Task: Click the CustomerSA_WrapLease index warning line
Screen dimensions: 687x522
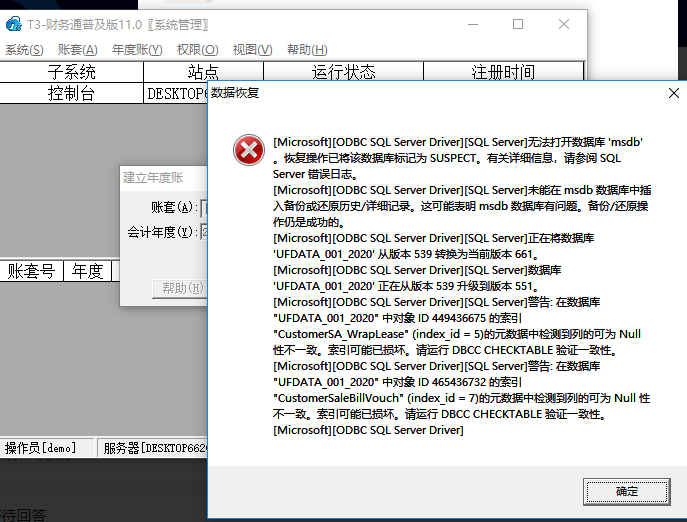Action: click(457, 326)
